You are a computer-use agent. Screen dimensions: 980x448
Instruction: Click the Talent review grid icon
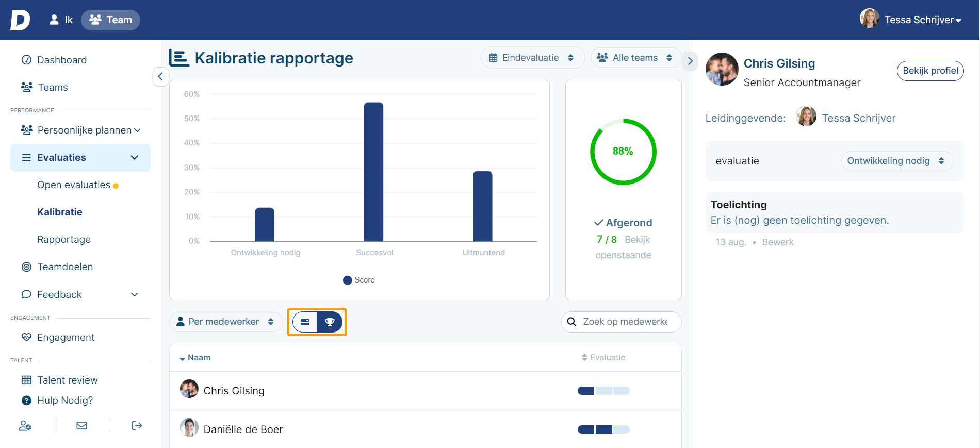pyautogui.click(x=26, y=380)
